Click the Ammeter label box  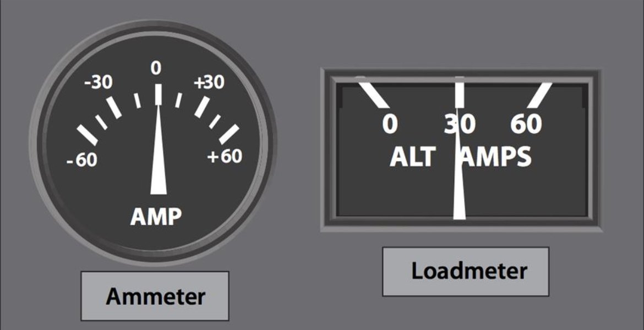coord(155,296)
